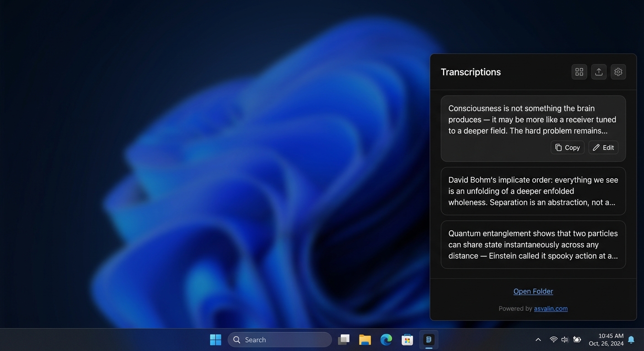Open Transcriptions settings gear
Screen dimensions: 644x351
pyautogui.click(x=618, y=72)
